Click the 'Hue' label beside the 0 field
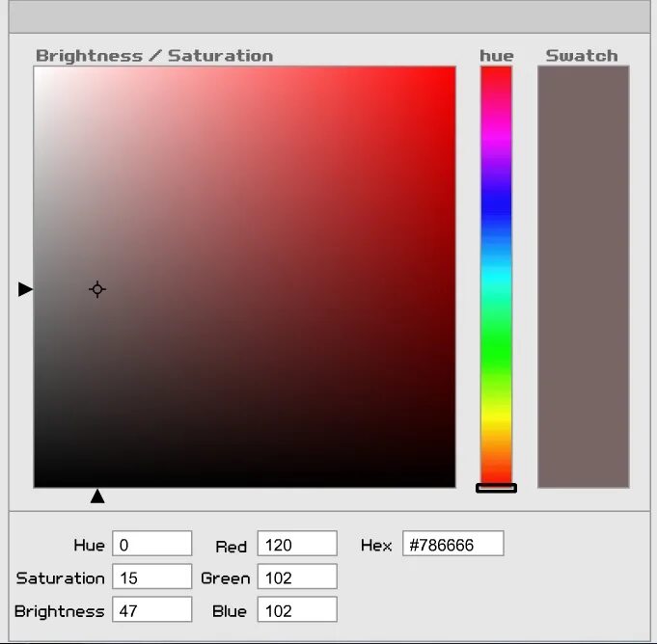 (89, 545)
